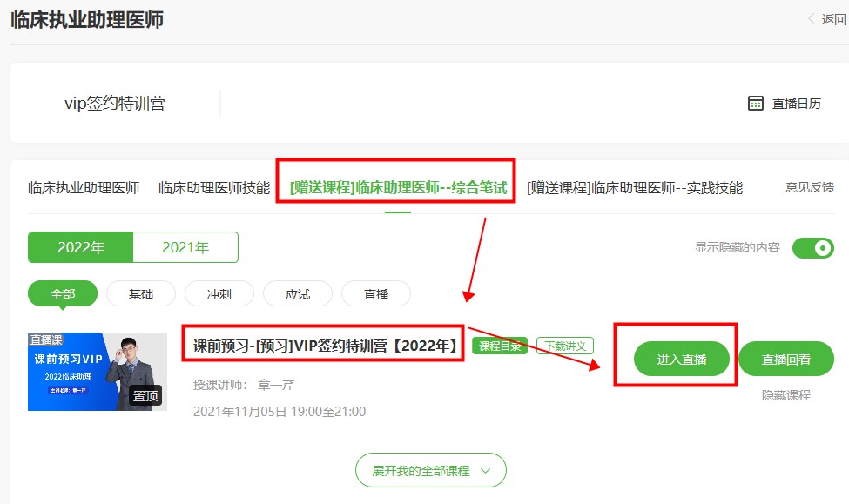
Task: Select the 2022年 year option
Action: pos(81,247)
